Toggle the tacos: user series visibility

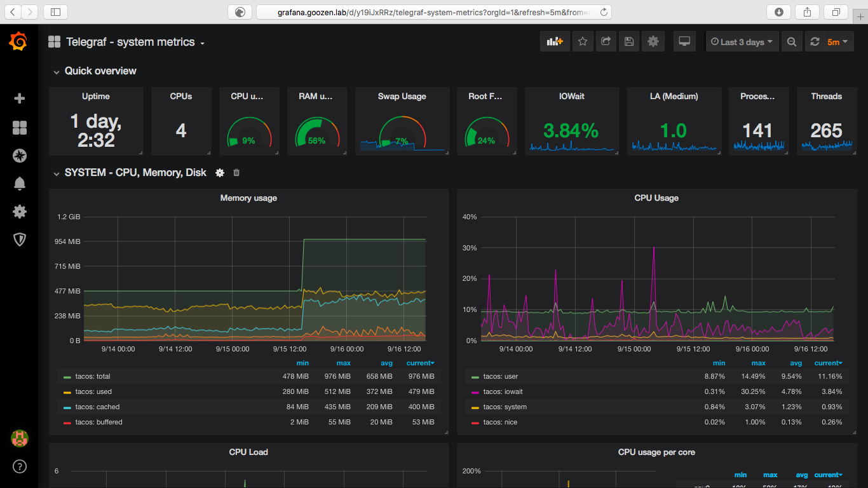(x=501, y=376)
